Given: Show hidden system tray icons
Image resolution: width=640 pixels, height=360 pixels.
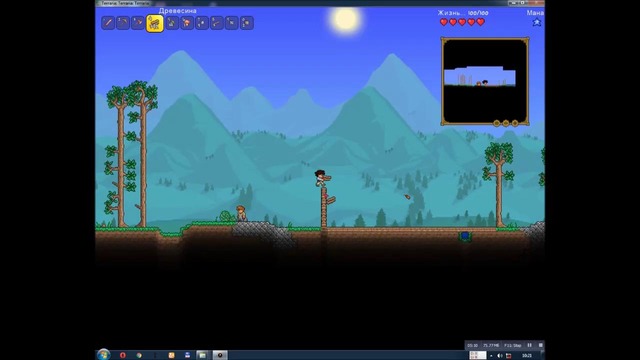Looking at the screenshot, I should (x=491, y=356).
